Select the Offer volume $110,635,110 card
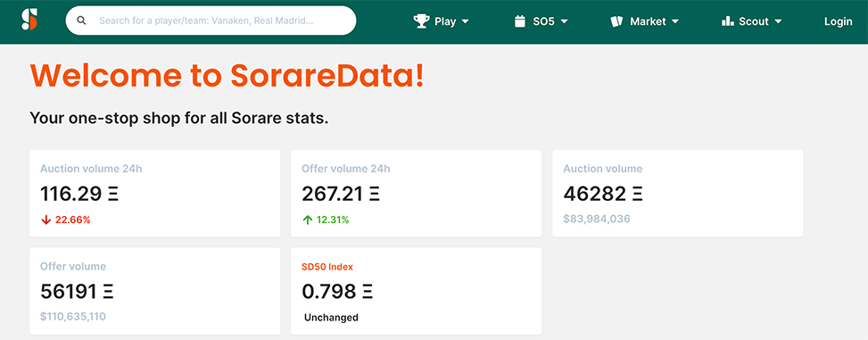Viewport: 868px width, 340px height. pyautogui.click(x=154, y=291)
